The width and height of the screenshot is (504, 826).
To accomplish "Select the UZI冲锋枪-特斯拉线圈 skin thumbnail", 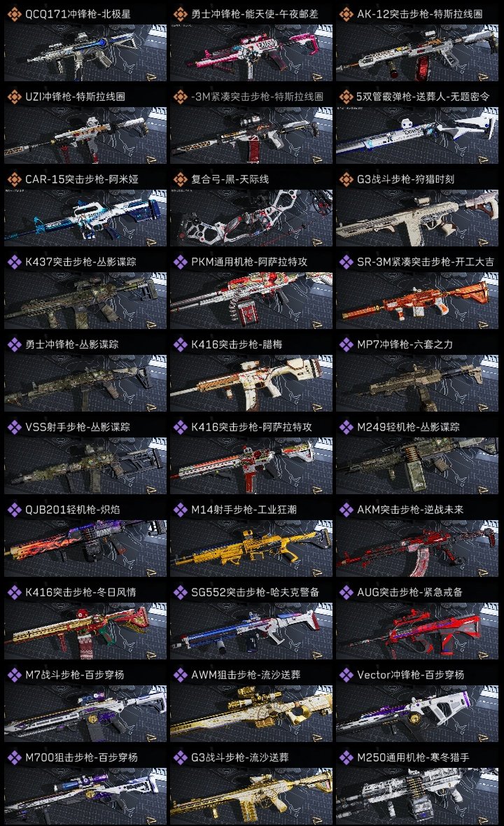I will pos(85,135).
